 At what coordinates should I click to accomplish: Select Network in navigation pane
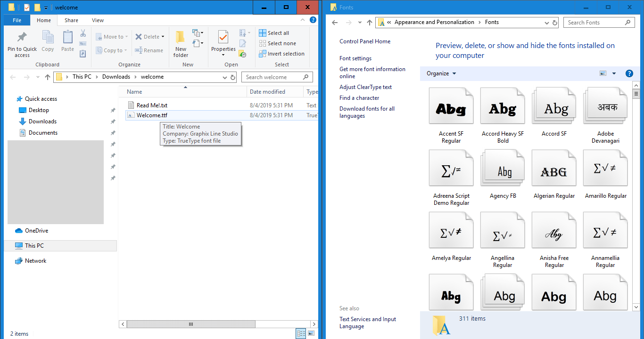click(31, 261)
